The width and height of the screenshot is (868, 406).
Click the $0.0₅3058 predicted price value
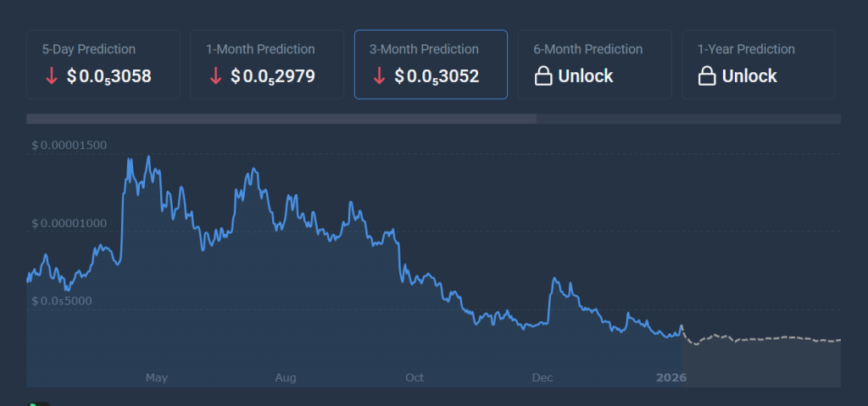click(x=108, y=76)
